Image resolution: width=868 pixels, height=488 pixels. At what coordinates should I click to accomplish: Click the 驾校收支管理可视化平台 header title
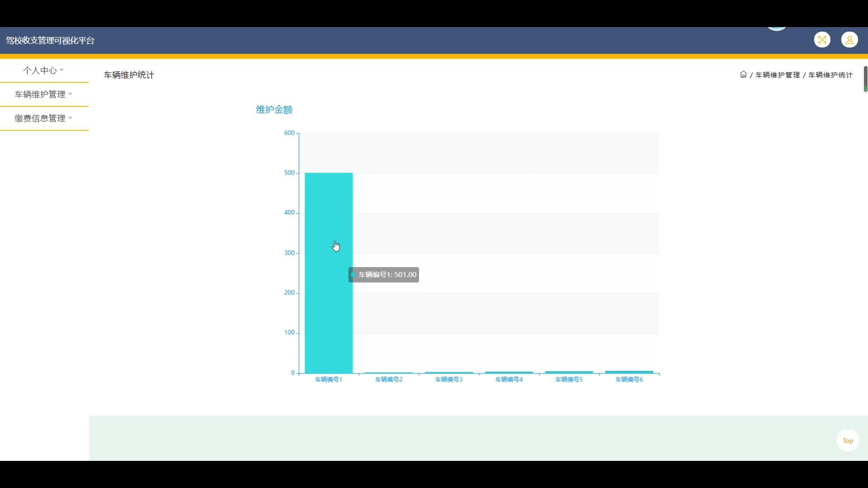coord(50,41)
